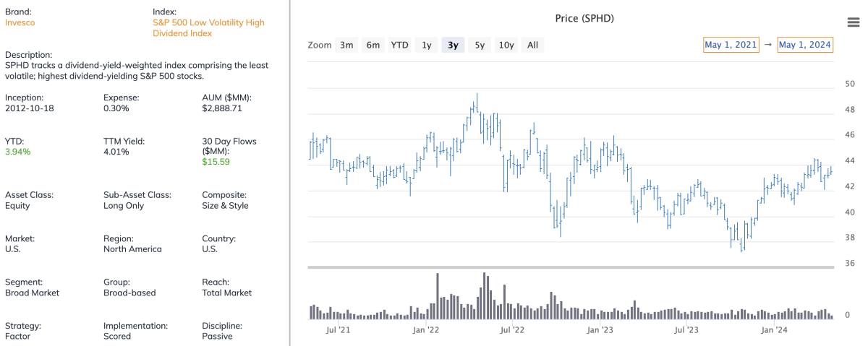The image size is (868, 346).
Task: Click the Group value Broad-based
Action: tap(129, 293)
